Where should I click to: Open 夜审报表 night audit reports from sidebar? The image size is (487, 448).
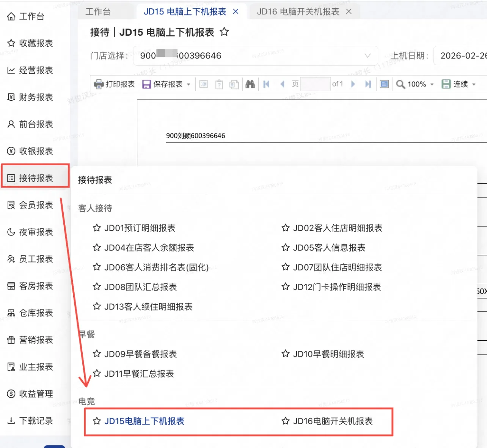click(30, 232)
